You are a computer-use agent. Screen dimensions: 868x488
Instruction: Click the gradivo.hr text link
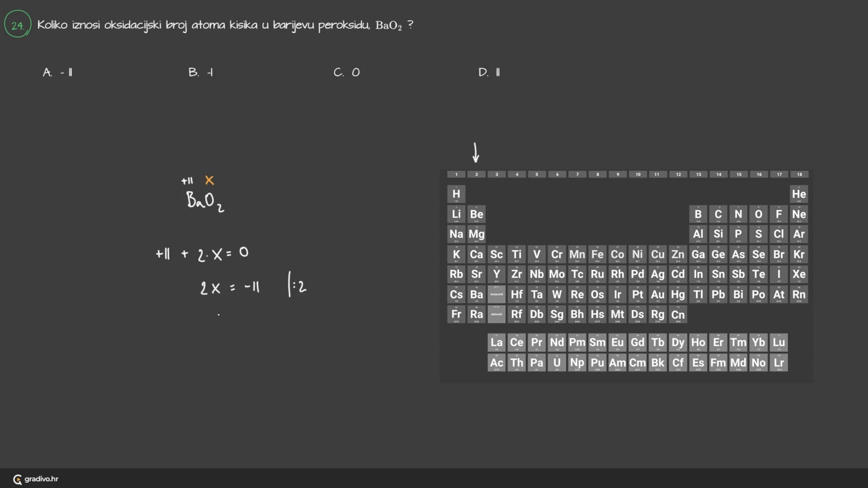[x=41, y=479]
